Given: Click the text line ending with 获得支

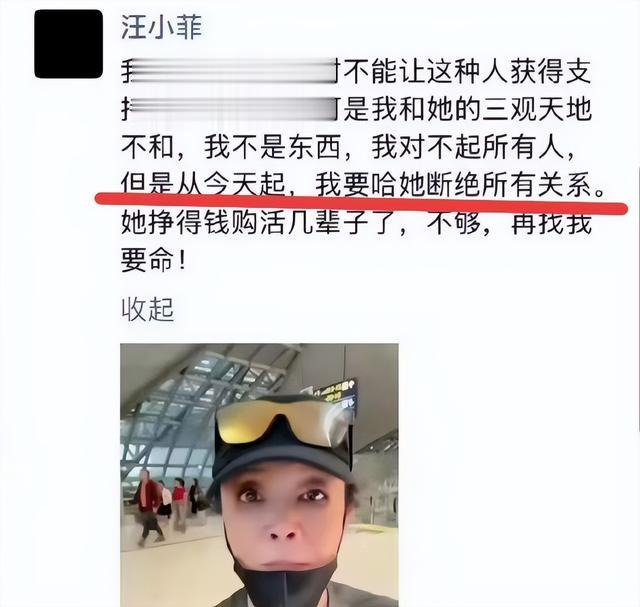Looking at the screenshot, I should tap(356, 71).
